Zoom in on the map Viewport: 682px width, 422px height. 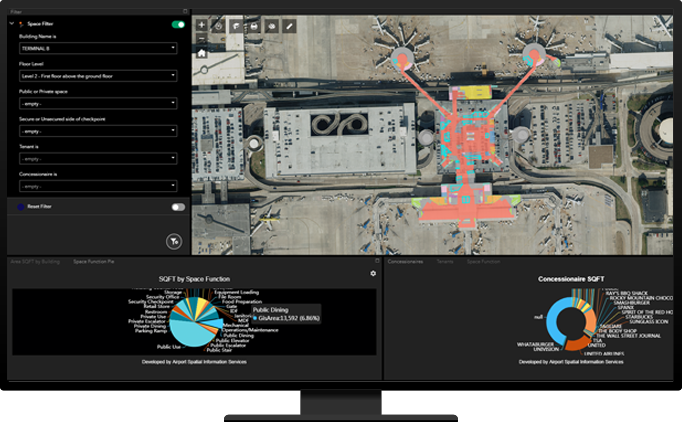202,25
